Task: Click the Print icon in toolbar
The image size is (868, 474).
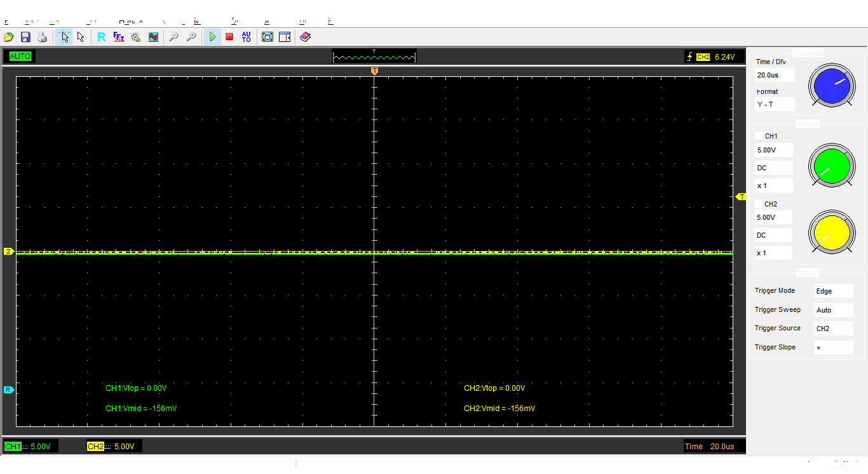Action: (42, 37)
